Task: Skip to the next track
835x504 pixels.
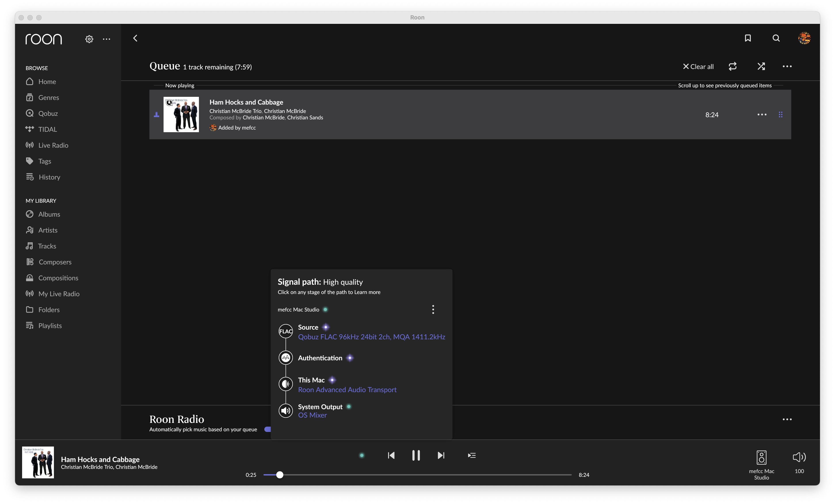Action: point(441,456)
